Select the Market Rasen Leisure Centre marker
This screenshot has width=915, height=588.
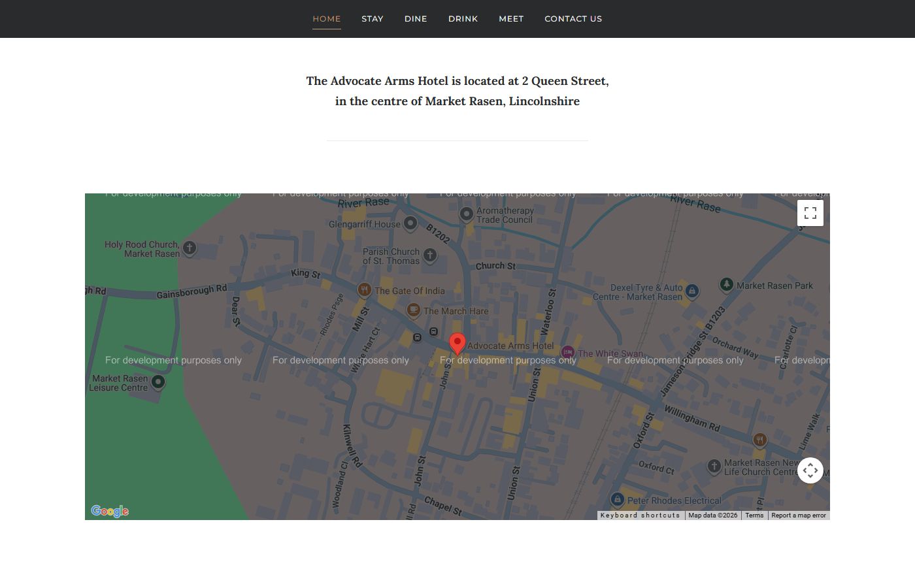coord(158,382)
